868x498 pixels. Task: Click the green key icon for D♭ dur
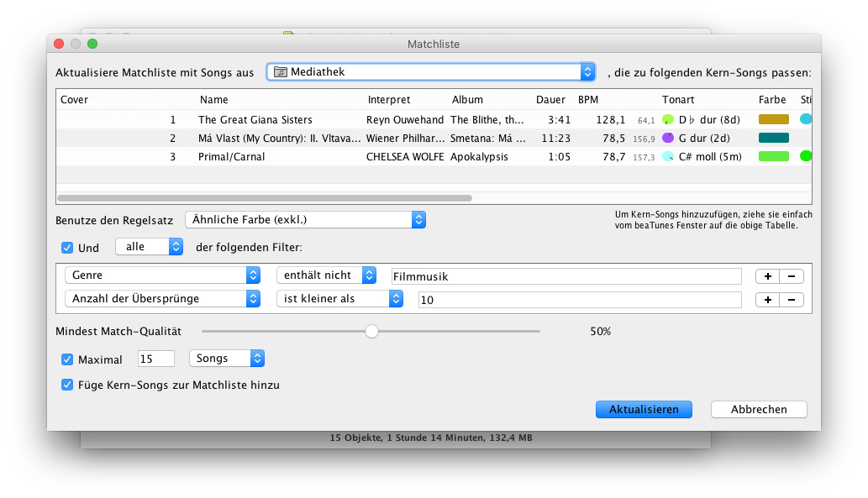coord(668,119)
